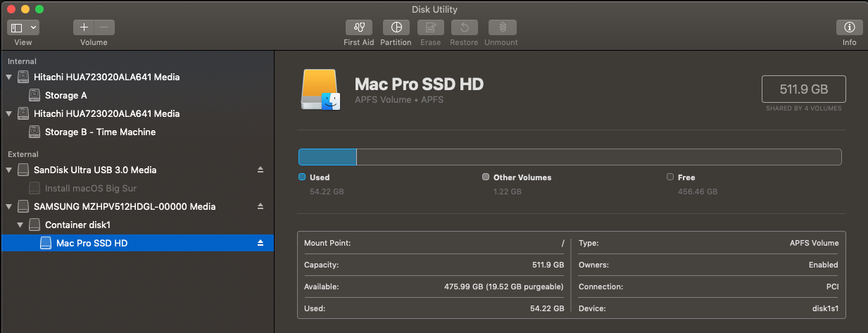This screenshot has width=868, height=333.
Task: Click the disk1s1 device value
Action: (824, 309)
